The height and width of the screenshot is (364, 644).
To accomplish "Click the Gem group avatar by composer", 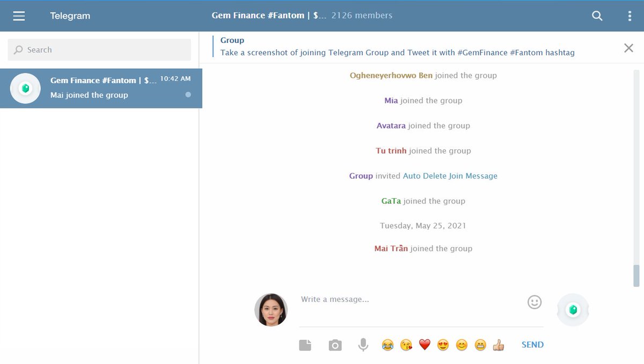I will pos(573,310).
